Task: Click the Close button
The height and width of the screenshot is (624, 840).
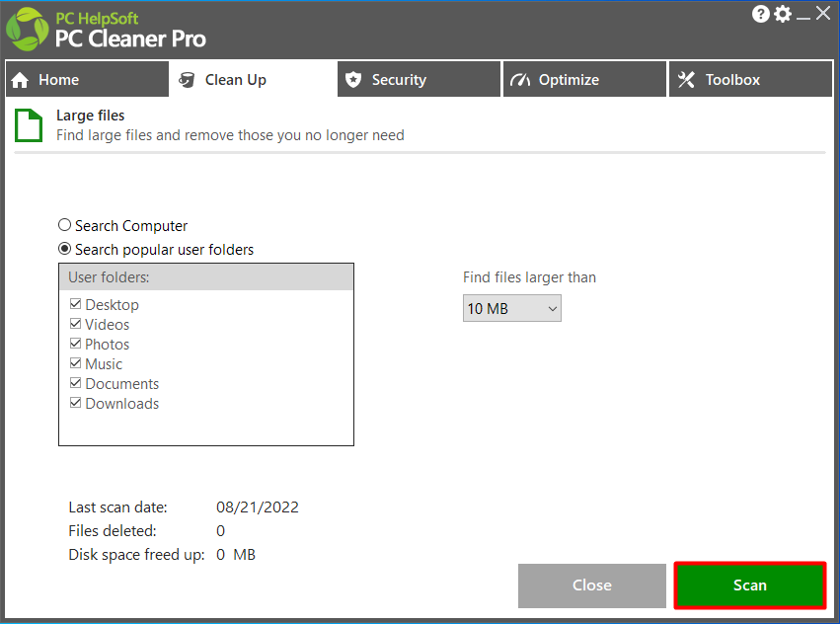Action: [x=591, y=585]
